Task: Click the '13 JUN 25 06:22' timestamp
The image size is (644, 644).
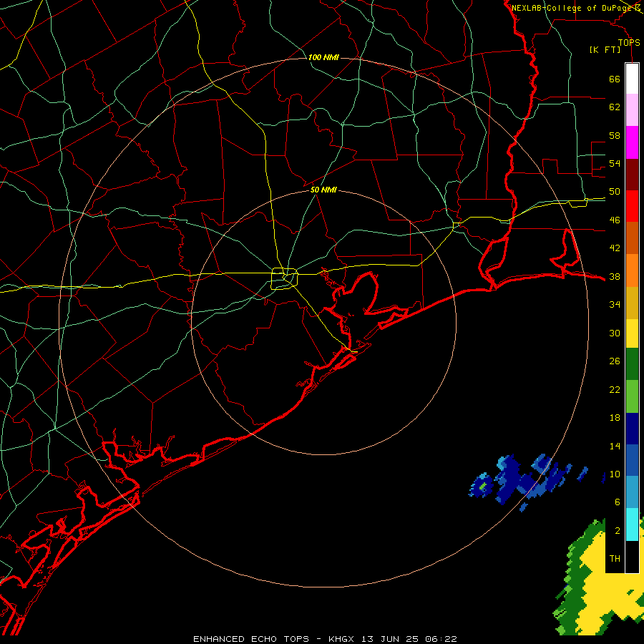Action: click(x=409, y=639)
